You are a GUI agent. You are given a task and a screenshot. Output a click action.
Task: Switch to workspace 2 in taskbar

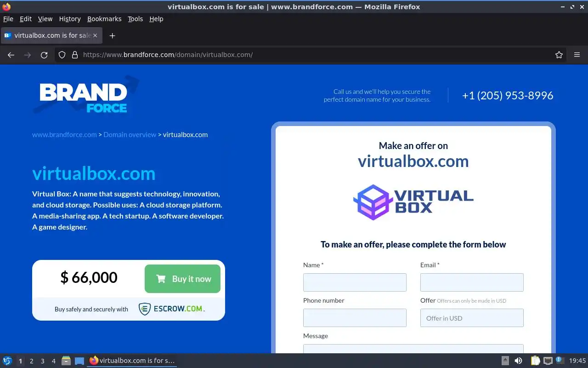click(x=31, y=361)
